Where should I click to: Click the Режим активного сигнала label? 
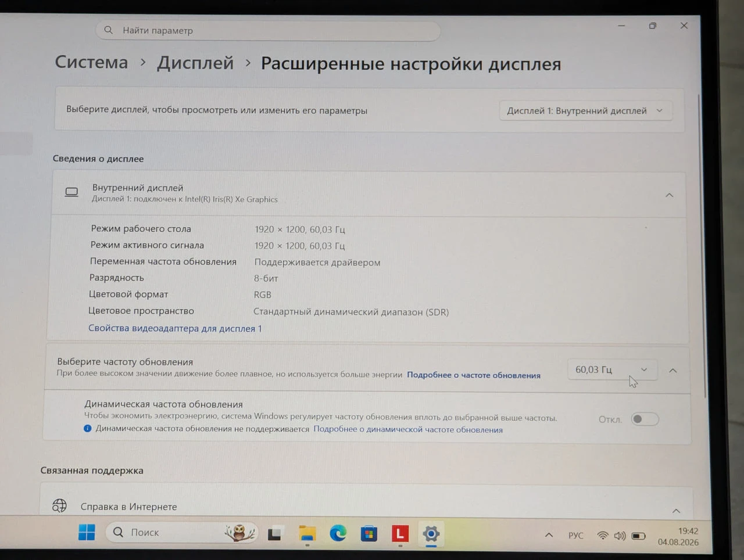(147, 245)
